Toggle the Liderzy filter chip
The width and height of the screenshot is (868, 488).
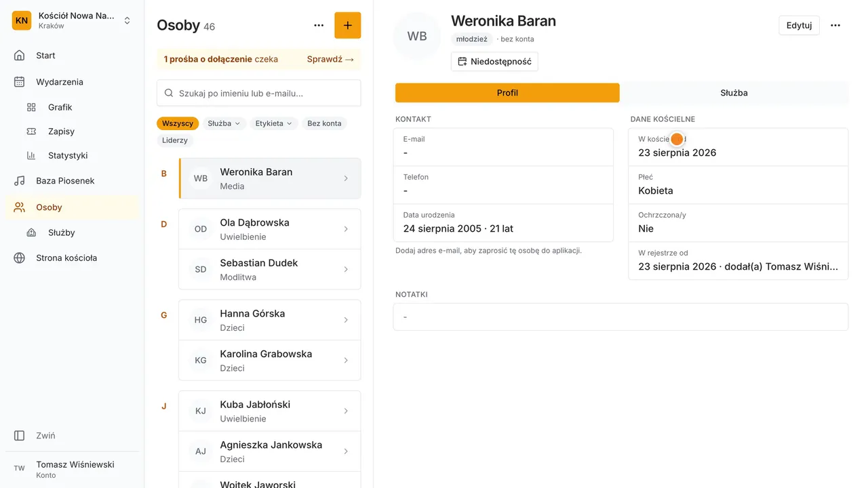175,141
